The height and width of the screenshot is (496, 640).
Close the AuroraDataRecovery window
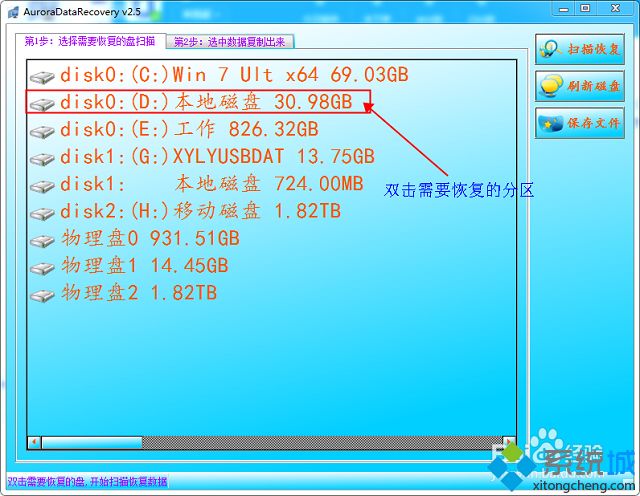[615, 9]
